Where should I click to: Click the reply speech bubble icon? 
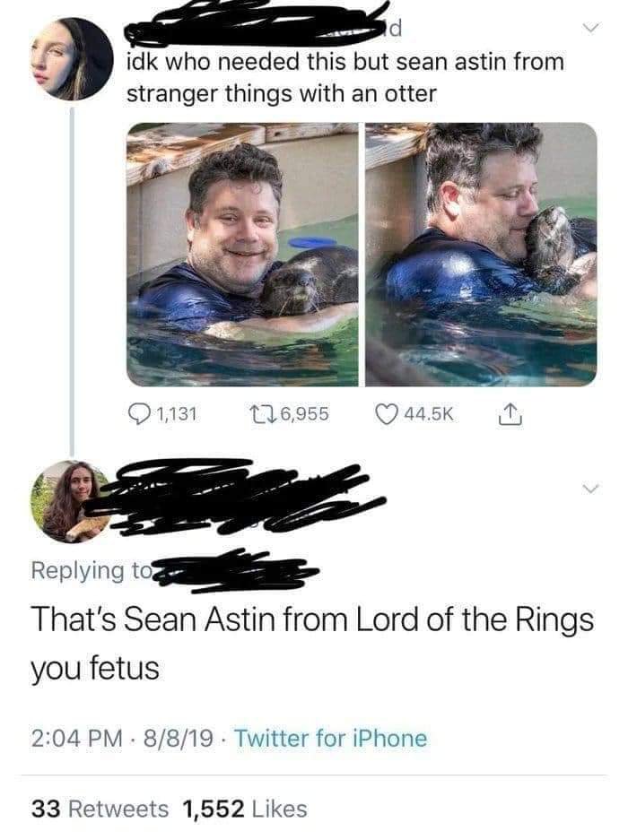click(139, 414)
